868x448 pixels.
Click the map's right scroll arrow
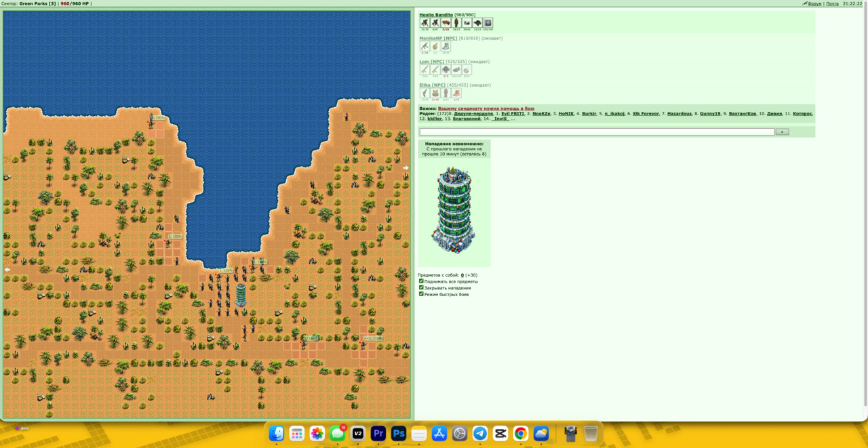tap(406, 167)
